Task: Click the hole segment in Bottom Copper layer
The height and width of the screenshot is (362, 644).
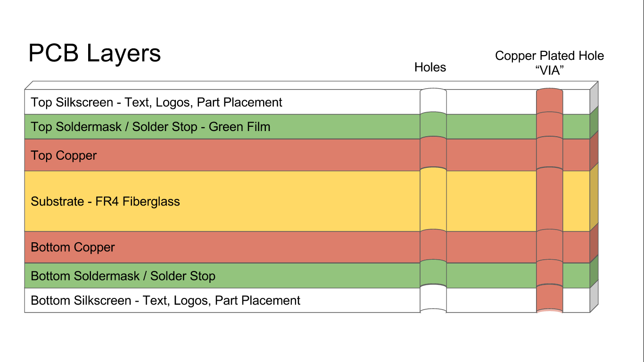Action: point(433,246)
